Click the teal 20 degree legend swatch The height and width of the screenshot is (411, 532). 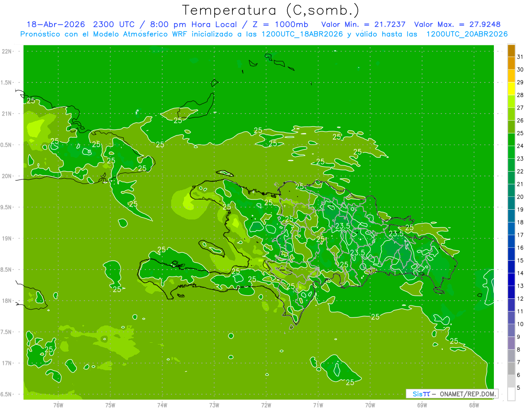point(511,191)
